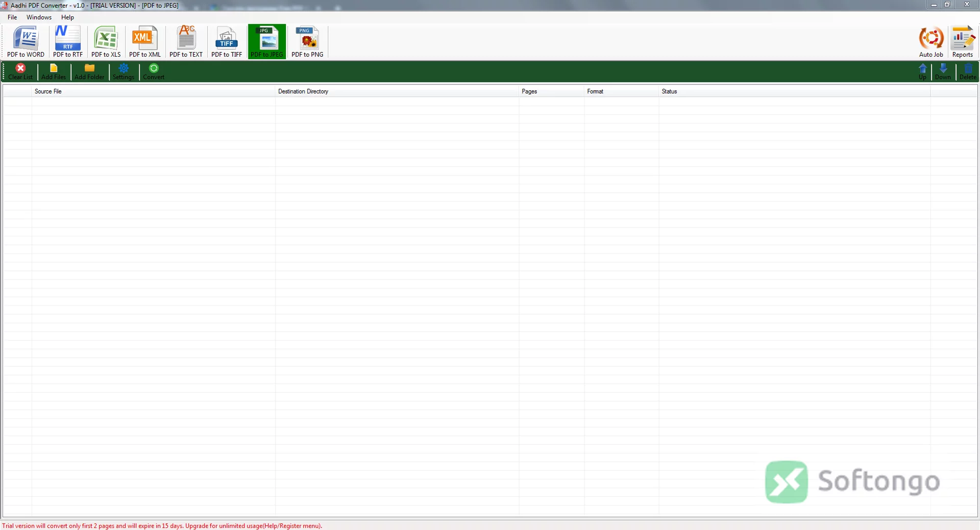Start conversion with Convert button
The height and width of the screenshot is (530, 980).
pyautogui.click(x=154, y=71)
